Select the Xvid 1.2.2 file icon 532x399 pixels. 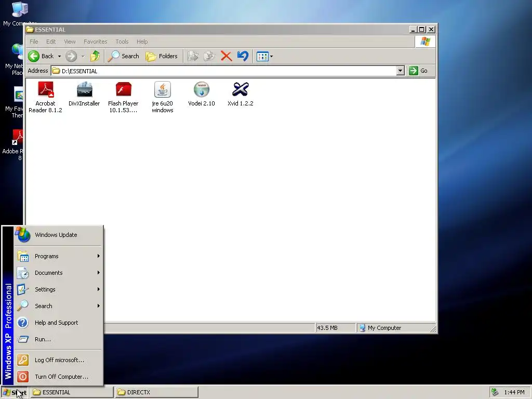(x=241, y=89)
